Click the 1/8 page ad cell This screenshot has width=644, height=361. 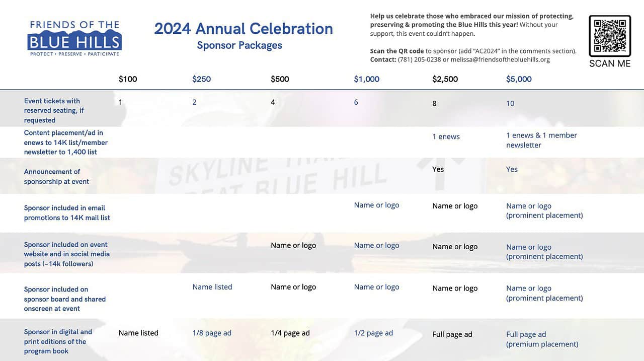click(212, 333)
